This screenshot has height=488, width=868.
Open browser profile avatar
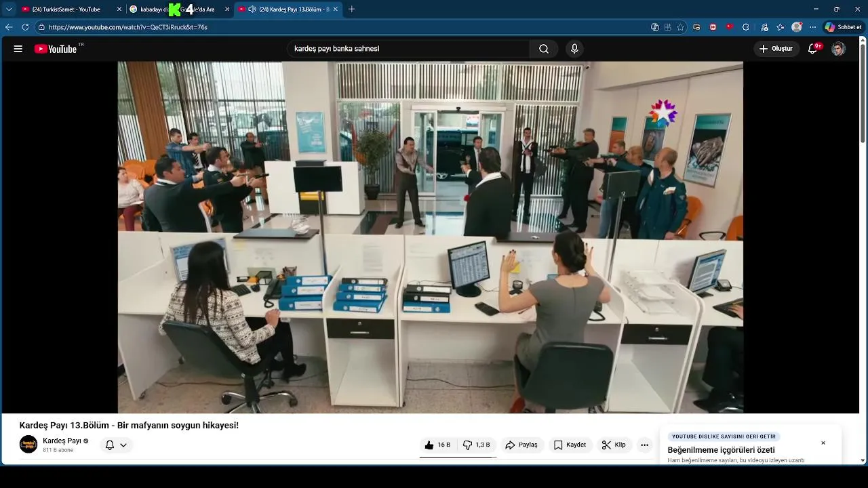[797, 27]
